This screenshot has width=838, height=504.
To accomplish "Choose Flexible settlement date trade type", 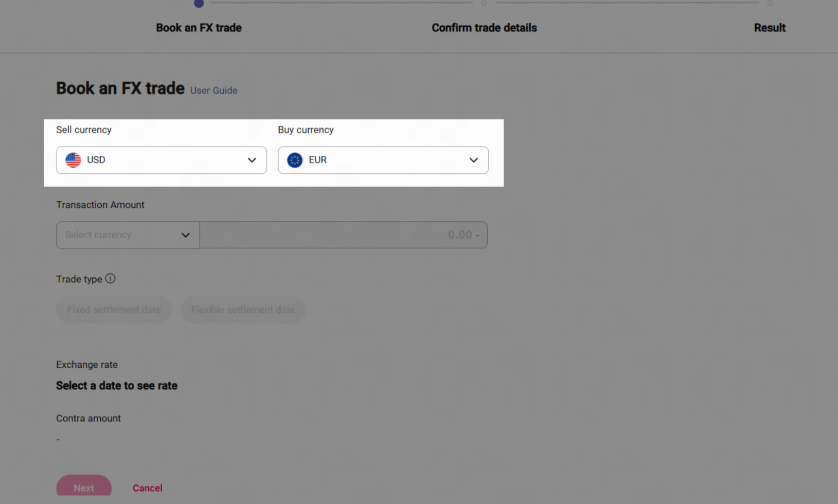I will [243, 310].
